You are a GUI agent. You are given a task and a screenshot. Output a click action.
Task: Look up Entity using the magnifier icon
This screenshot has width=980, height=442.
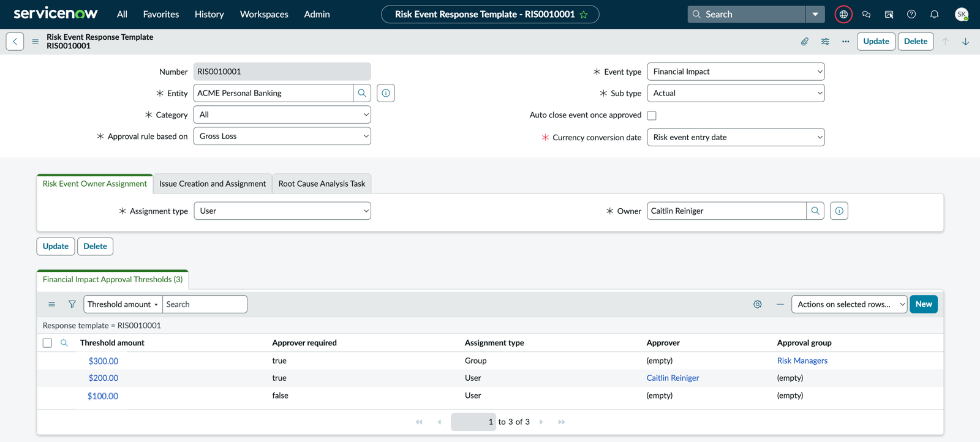coord(362,93)
